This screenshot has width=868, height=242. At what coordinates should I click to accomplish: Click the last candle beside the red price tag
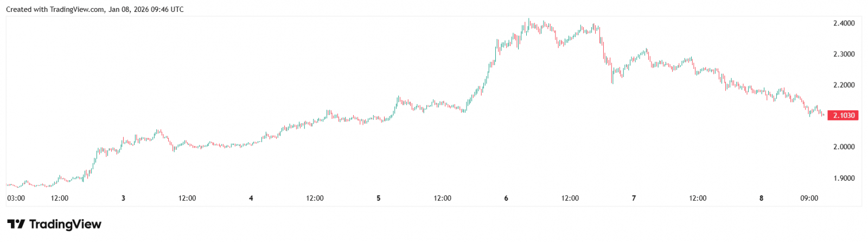(824, 114)
